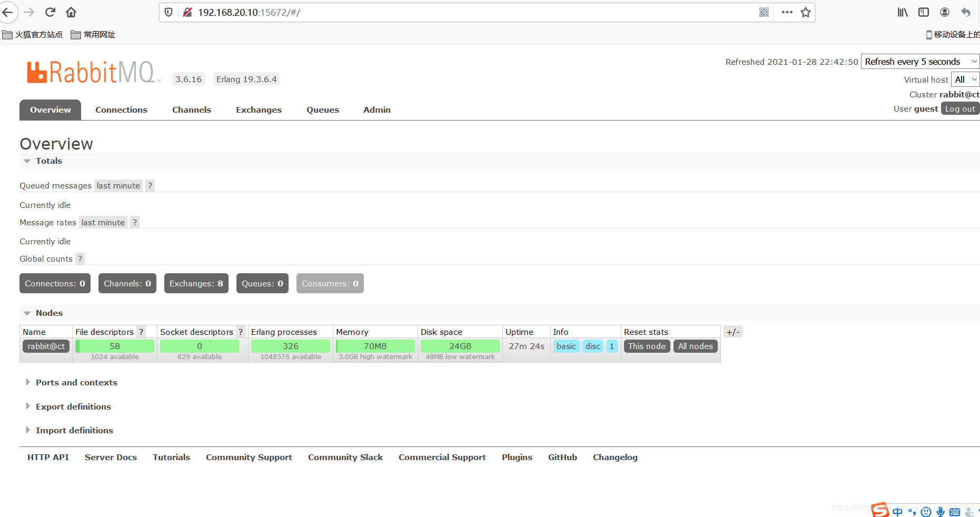This screenshot has height=517, width=980.
Task: Open the 常用网址 bookmark folder
Action: click(x=93, y=35)
